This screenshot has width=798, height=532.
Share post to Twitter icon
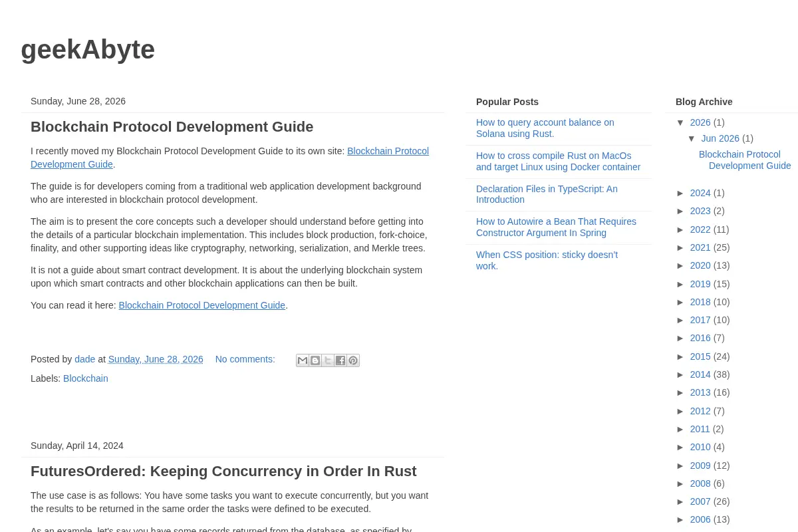click(328, 360)
